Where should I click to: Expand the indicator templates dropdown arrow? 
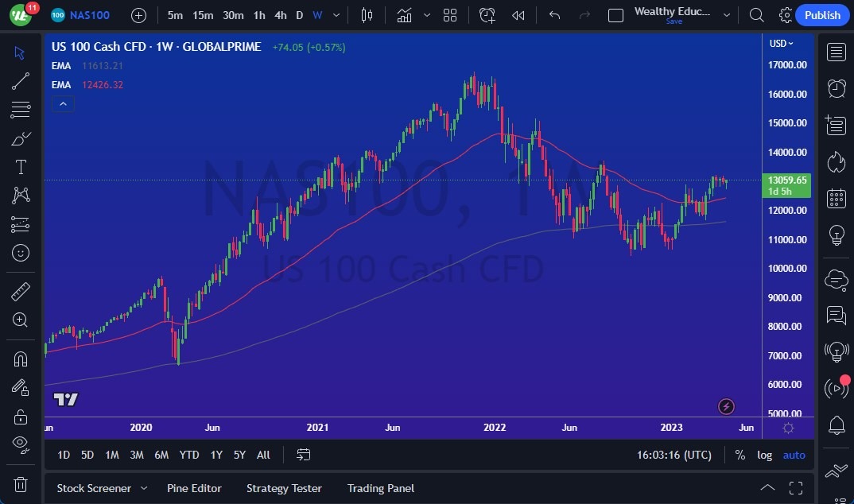coord(427,15)
